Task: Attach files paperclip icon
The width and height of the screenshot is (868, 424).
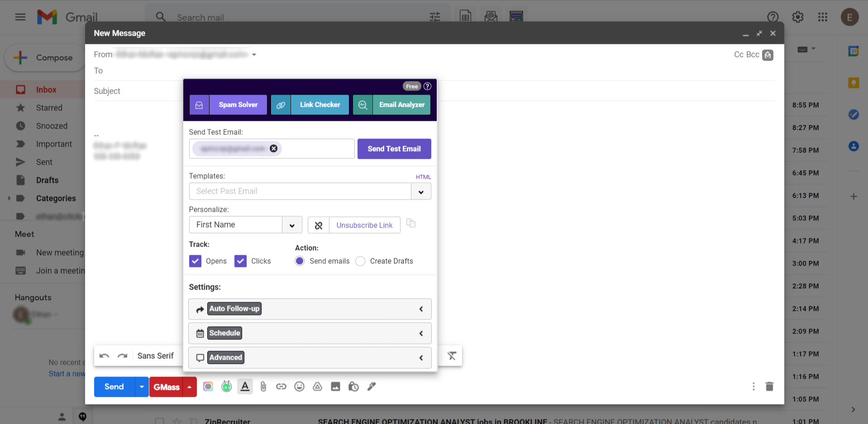Action: click(263, 386)
